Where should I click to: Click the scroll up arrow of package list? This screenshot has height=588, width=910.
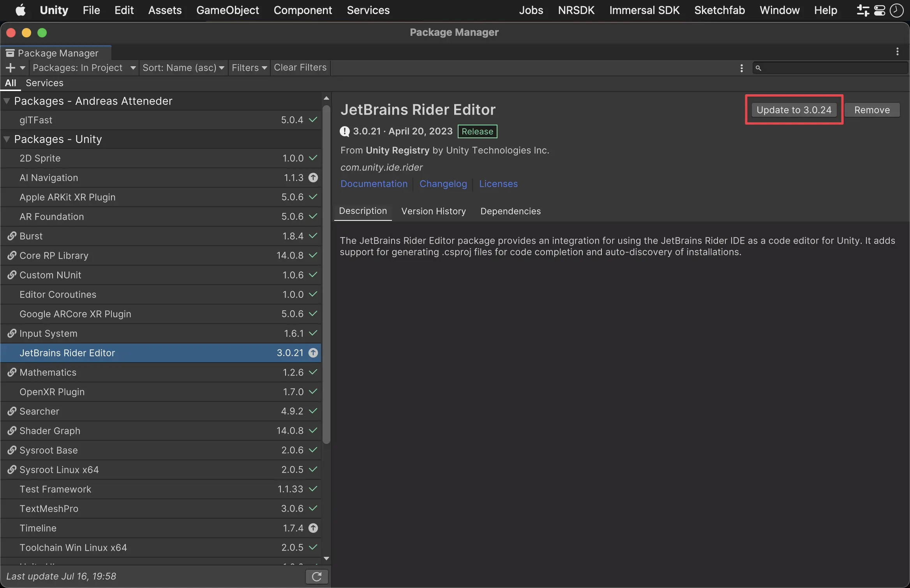click(x=326, y=98)
